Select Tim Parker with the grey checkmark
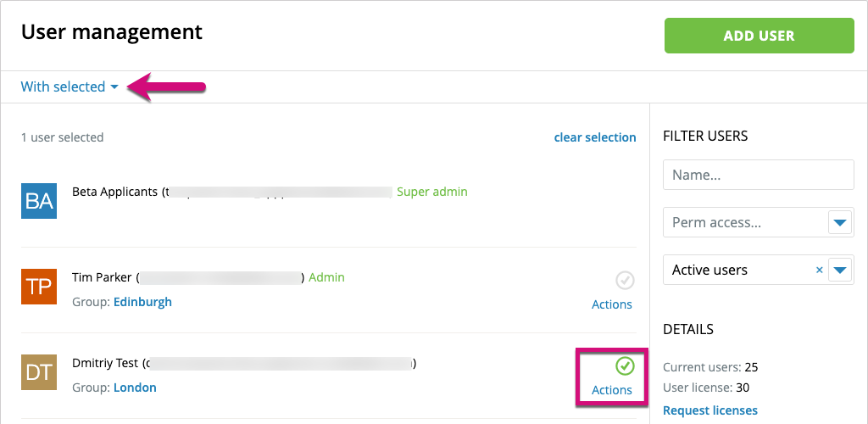The width and height of the screenshot is (868, 424). [x=625, y=280]
